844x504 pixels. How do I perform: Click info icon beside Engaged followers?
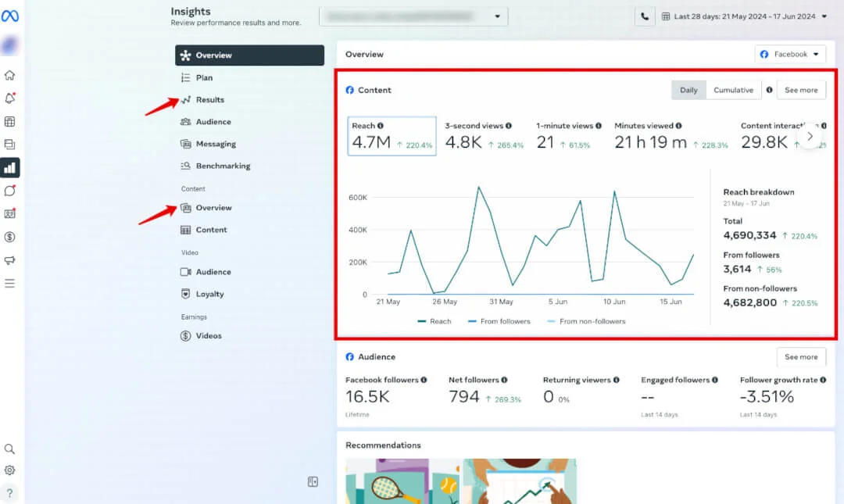(715, 380)
